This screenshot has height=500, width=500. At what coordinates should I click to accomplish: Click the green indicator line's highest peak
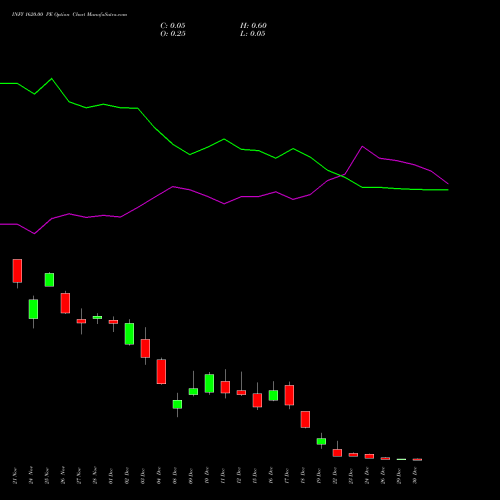(51, 79)
